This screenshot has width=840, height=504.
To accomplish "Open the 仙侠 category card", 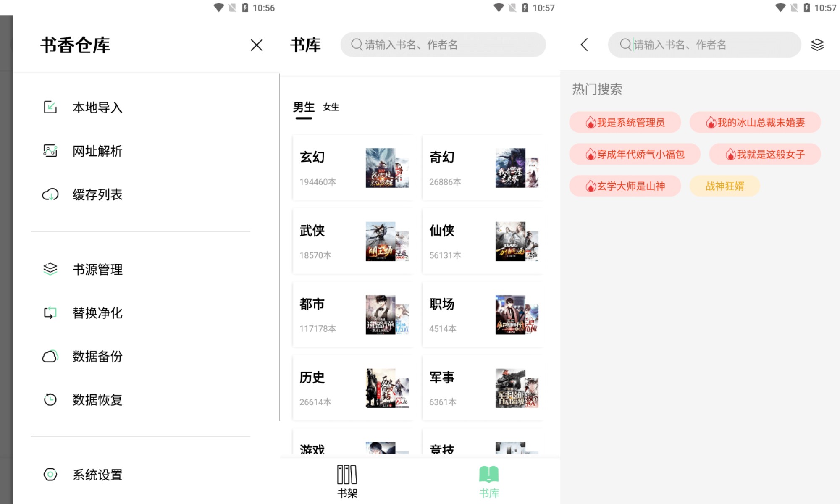I will pyautogui.click(x=483, y=241).
